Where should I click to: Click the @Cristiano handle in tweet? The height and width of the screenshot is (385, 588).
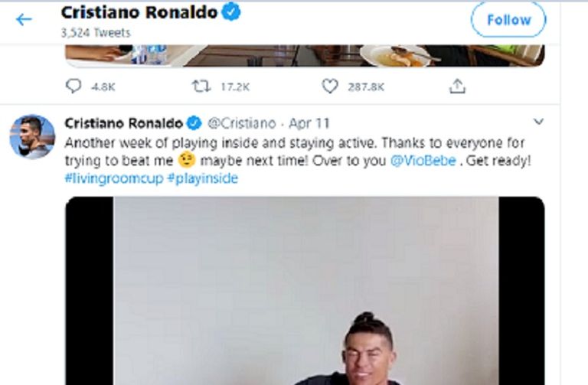coord(243,123)
